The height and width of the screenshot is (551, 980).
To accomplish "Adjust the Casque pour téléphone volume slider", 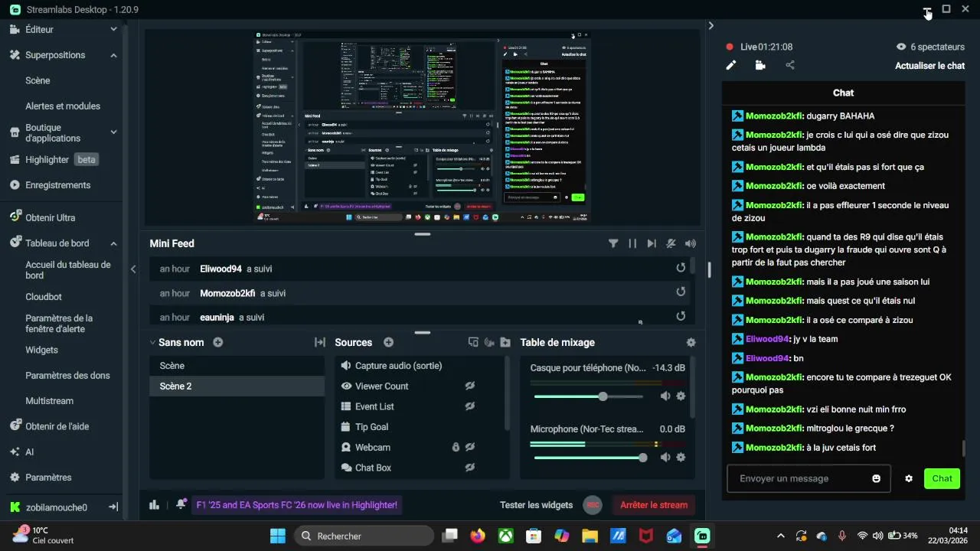I will [589, 396].
